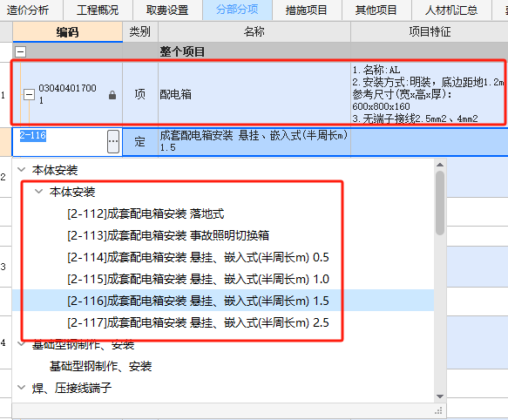Viewport: 508px width, 420px height.
Task: Click the 整个项目 row label
Action: 182,52
